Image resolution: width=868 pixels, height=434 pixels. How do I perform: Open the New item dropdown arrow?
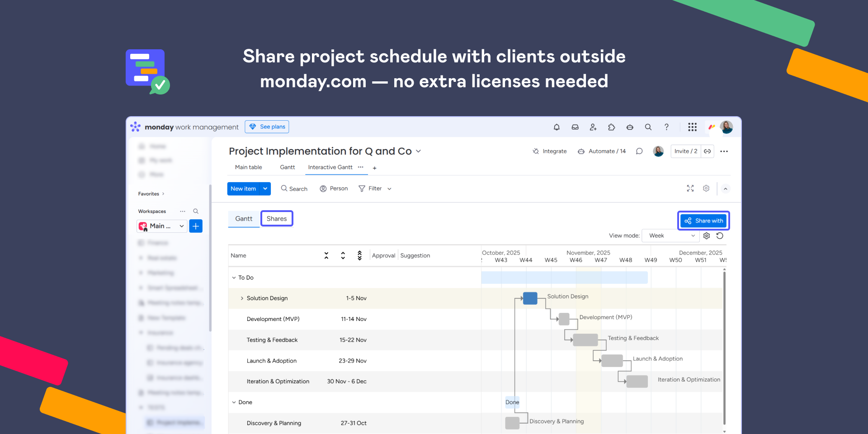[265, 189]
